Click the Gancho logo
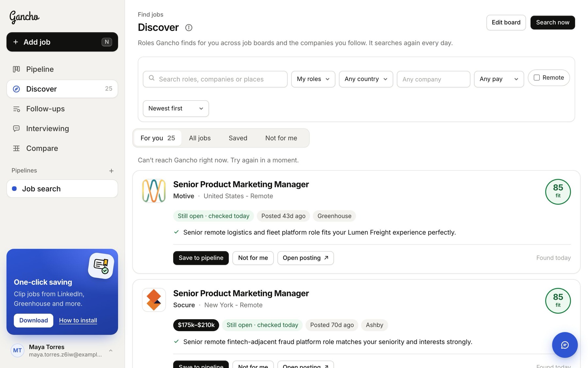Screen dimensions: 588x368 (x=24, y=17)
